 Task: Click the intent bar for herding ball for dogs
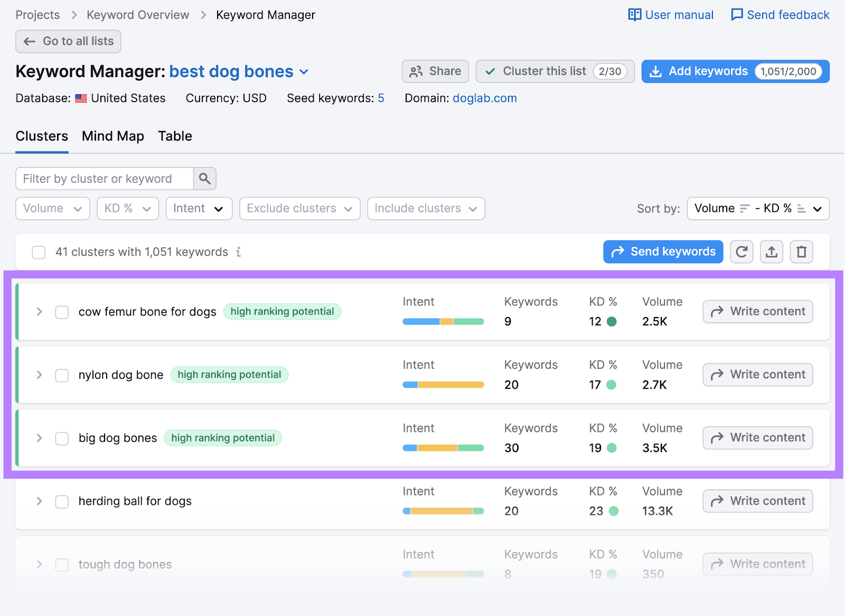(x=443, y=511)
